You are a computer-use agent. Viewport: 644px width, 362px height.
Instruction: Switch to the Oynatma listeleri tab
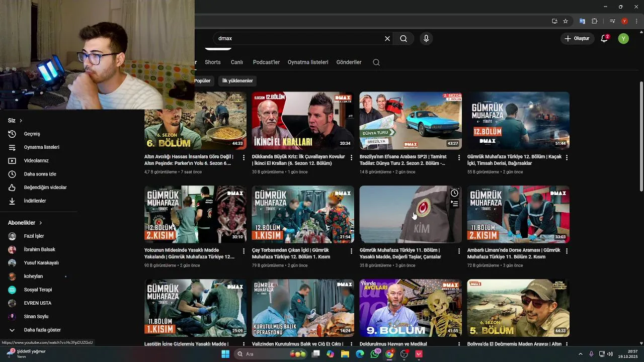click(x=308, y=62)
